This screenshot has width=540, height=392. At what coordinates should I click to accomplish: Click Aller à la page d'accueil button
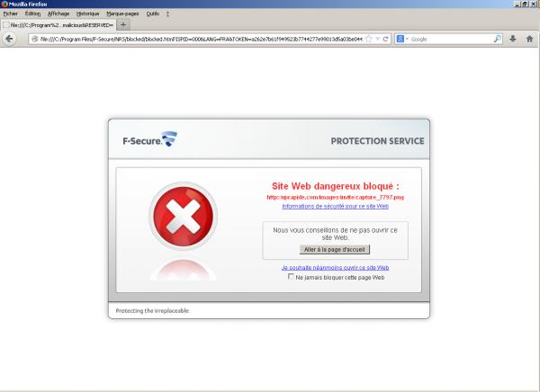335,250
